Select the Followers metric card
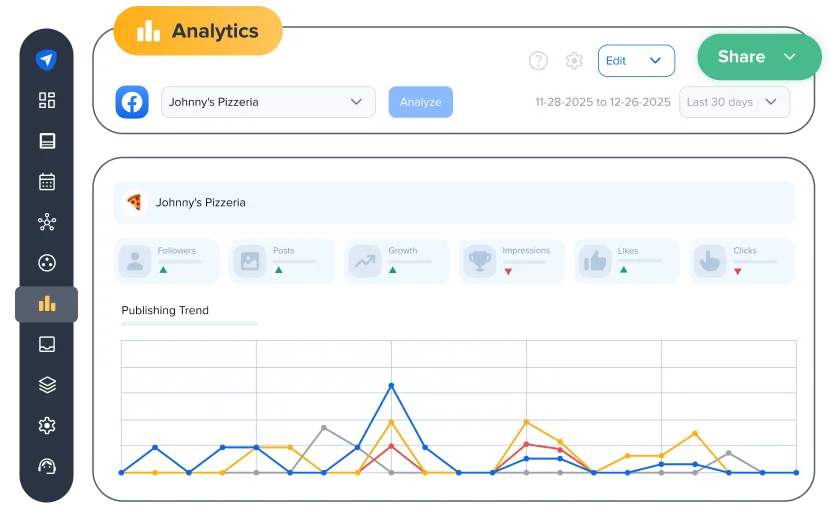 tap(168, 261)
